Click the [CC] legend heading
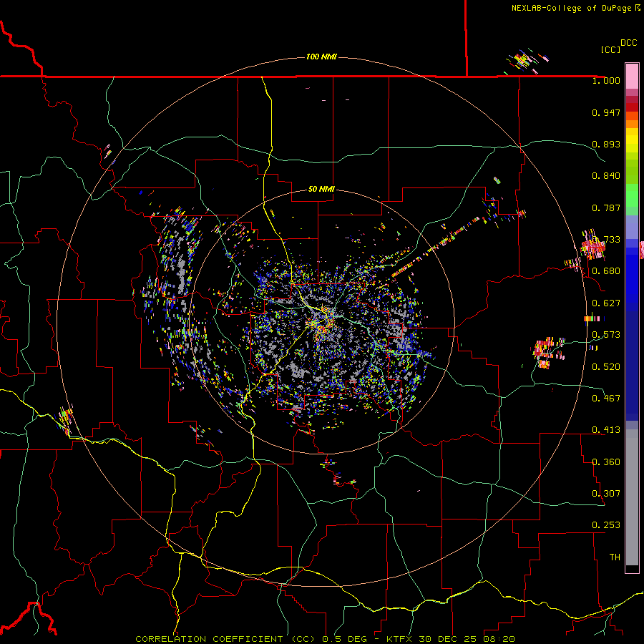The image size is (644, 644). point(610,49)
